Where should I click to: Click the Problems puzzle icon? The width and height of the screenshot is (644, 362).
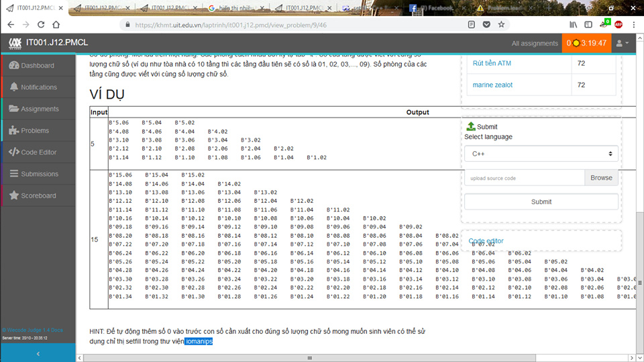(14, 130)
